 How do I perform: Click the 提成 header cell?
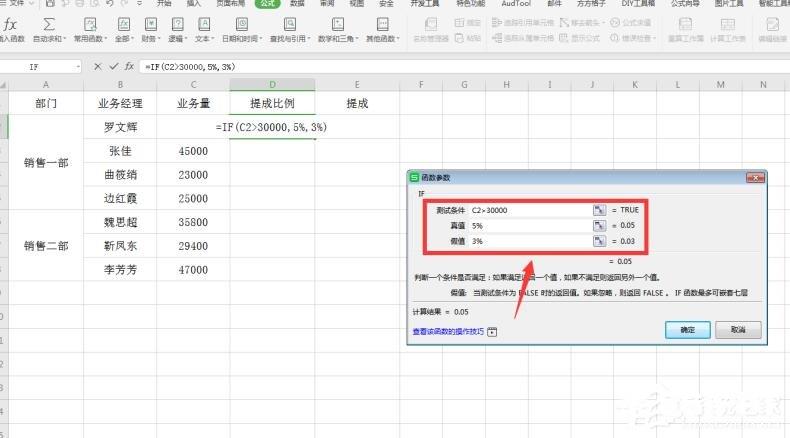[x=357, y=103]
